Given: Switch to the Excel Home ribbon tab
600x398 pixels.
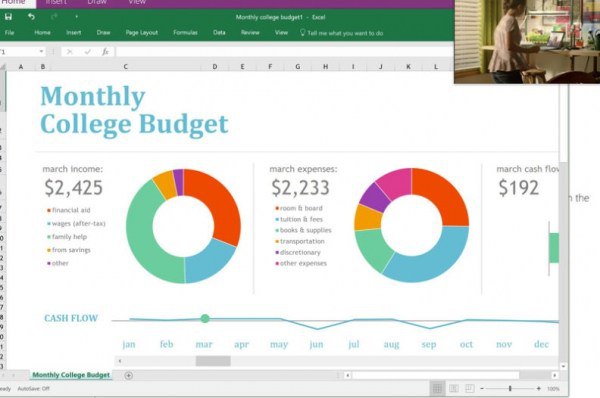Looking at the screenshot, I should click(42, 33).
